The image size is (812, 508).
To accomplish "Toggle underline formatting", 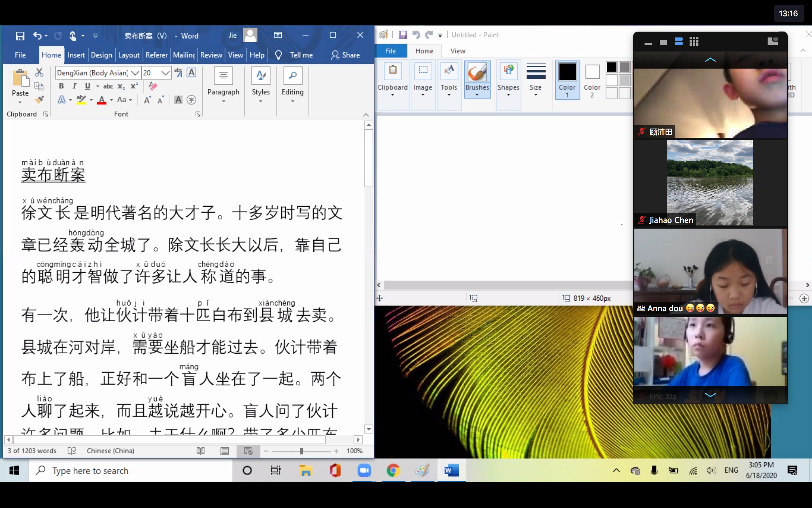I will point(88,86).
